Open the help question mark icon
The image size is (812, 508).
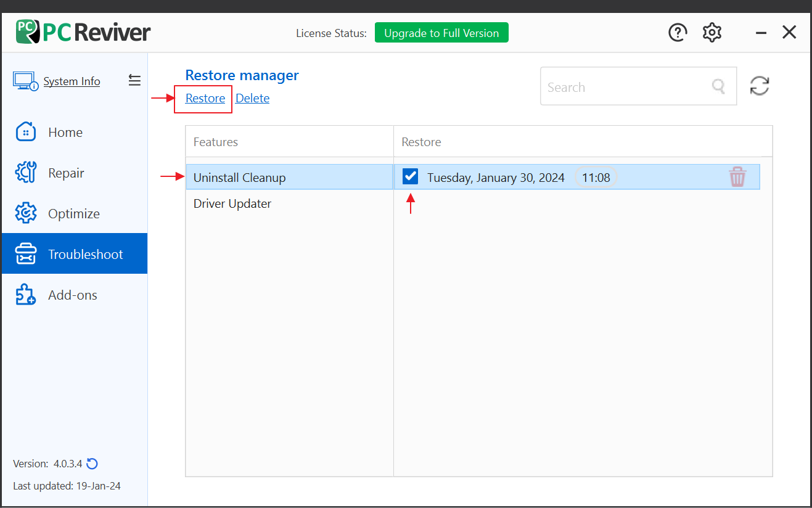pyautogui.click(x=678, y=33)
